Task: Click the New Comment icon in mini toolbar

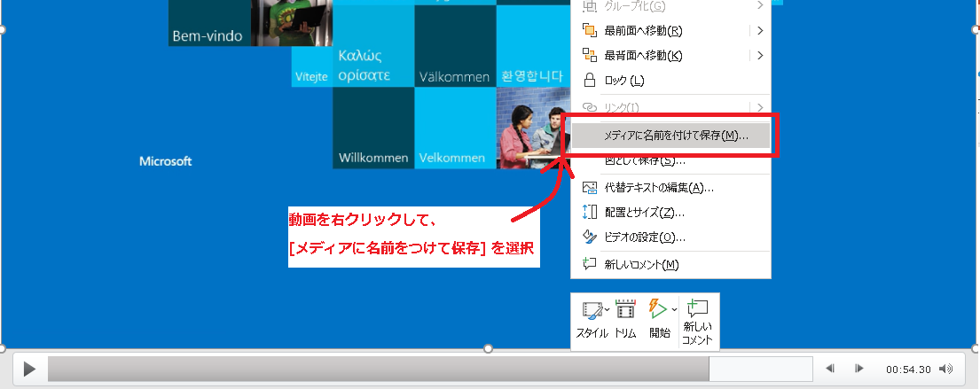Action: pyautogui.click(x=699, y=309)
